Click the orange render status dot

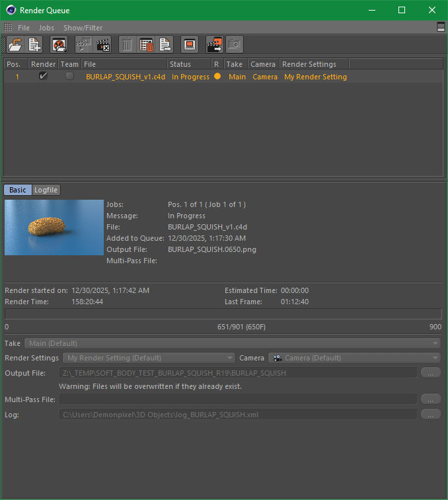pos(217,77)
